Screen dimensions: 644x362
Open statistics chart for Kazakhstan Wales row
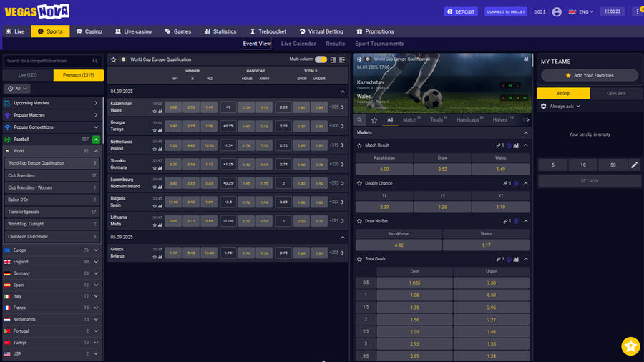tap(160, 111)
